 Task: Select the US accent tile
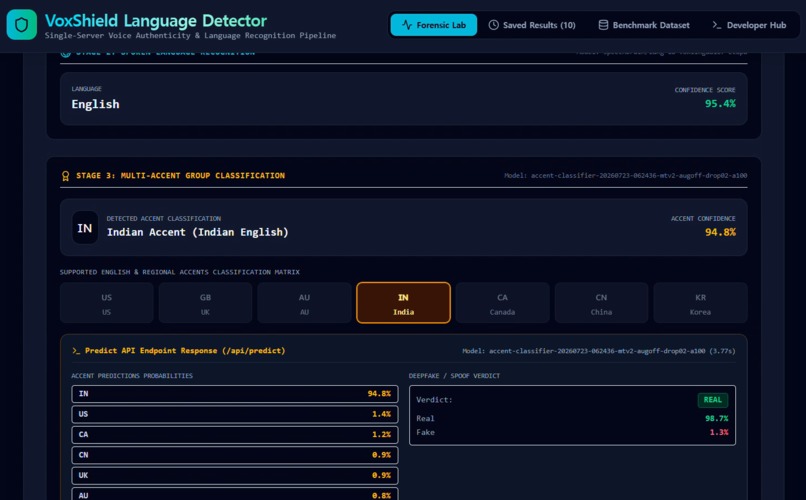[106, 303]
